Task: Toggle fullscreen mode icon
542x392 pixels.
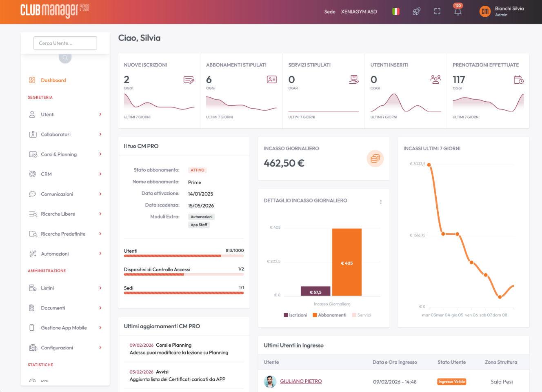Action: point(437,11)
